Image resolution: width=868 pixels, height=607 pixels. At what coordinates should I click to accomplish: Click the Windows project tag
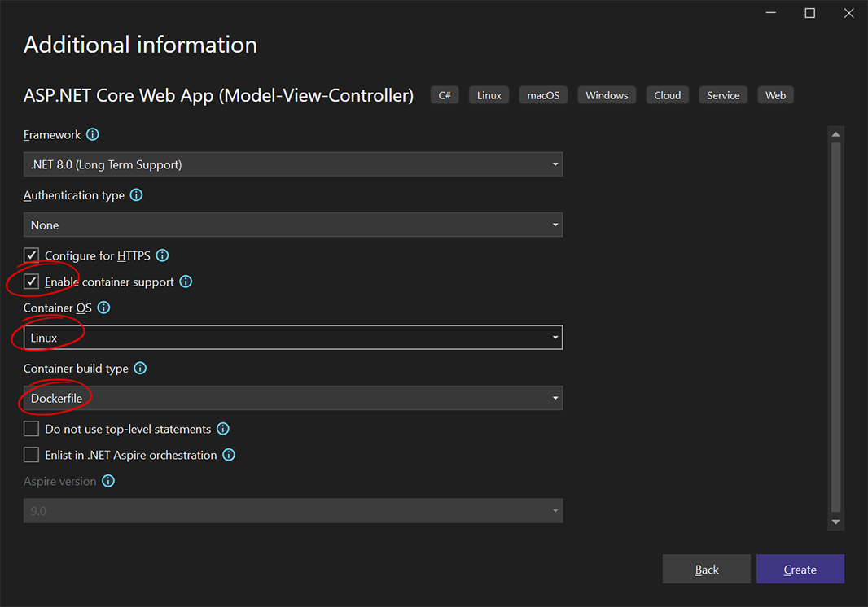pos(607,95)
